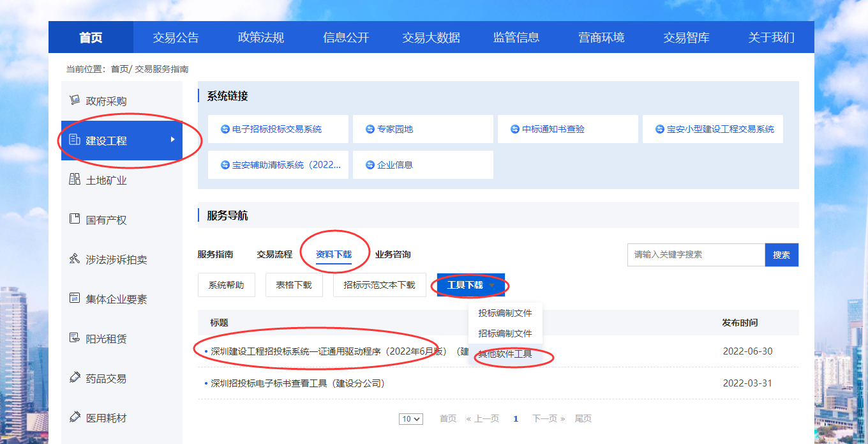Click the 土地矿业 sidebar icon
Viewport: 868px width, 444px height.
coord(75,180)
